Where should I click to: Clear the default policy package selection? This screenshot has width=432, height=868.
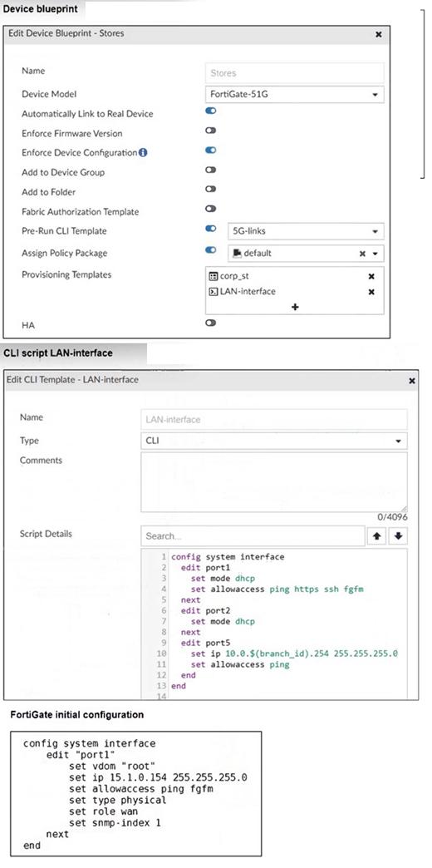[x=362, y=254]
